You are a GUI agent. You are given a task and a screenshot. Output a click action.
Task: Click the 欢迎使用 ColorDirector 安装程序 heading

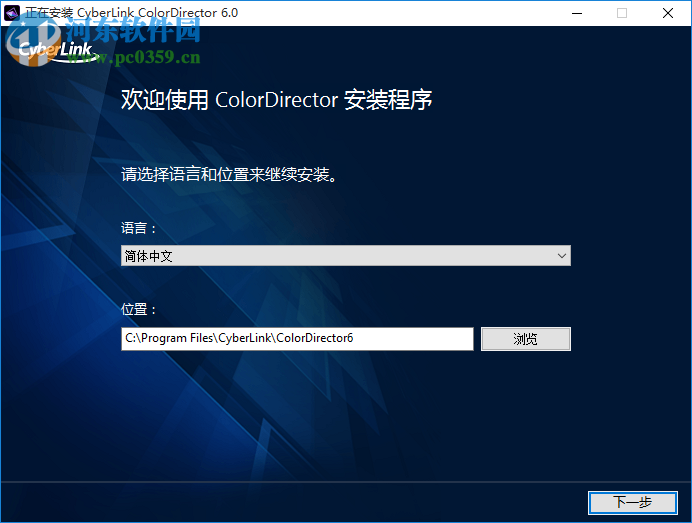(276, 100)
